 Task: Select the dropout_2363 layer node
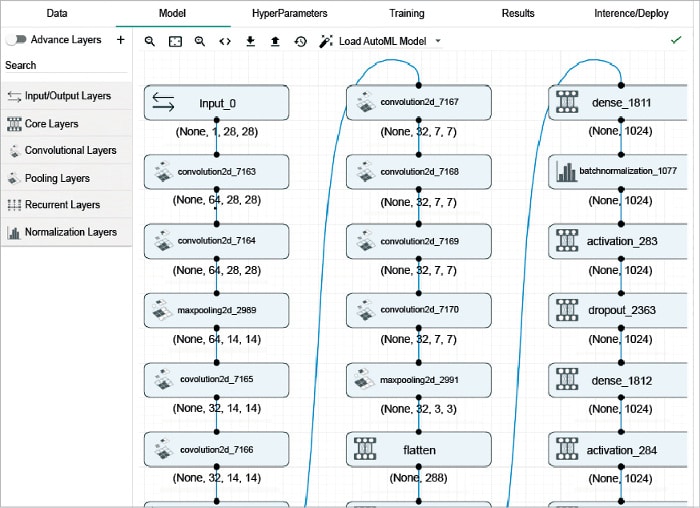click(x=621, y=310)
